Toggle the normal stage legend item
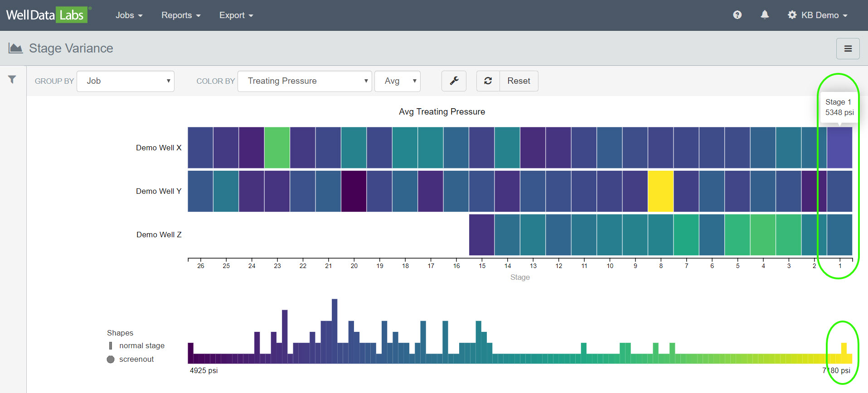This screenshot has height=393, width=868. [x=136, y=345]
